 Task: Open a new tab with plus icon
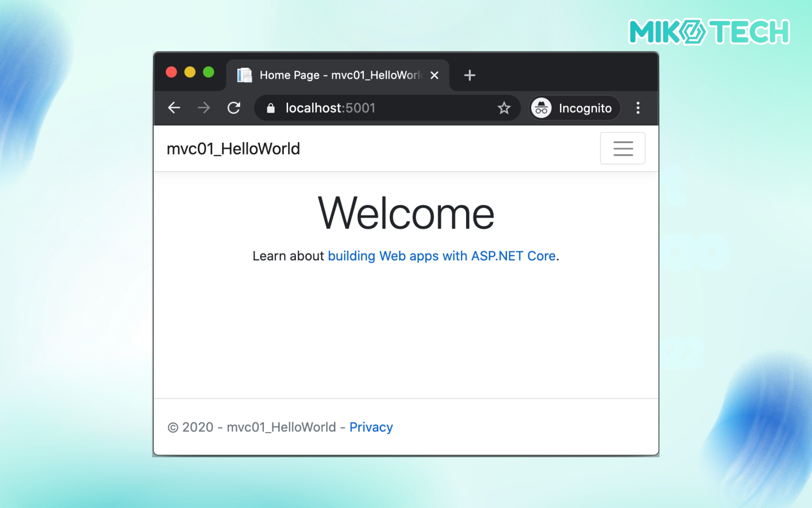click(469, 75)
